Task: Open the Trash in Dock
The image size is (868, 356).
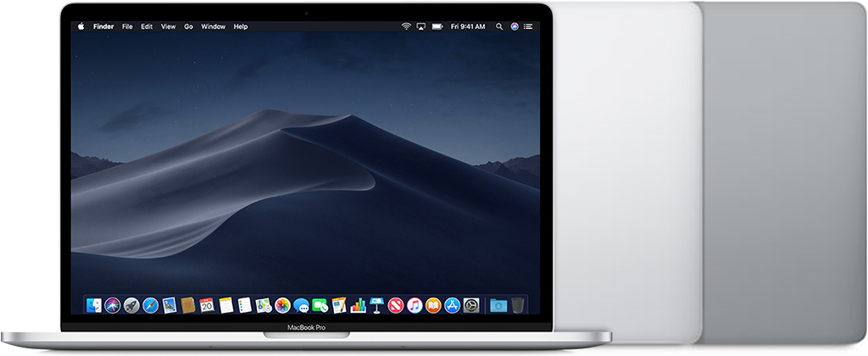Action: pos(518,305)
